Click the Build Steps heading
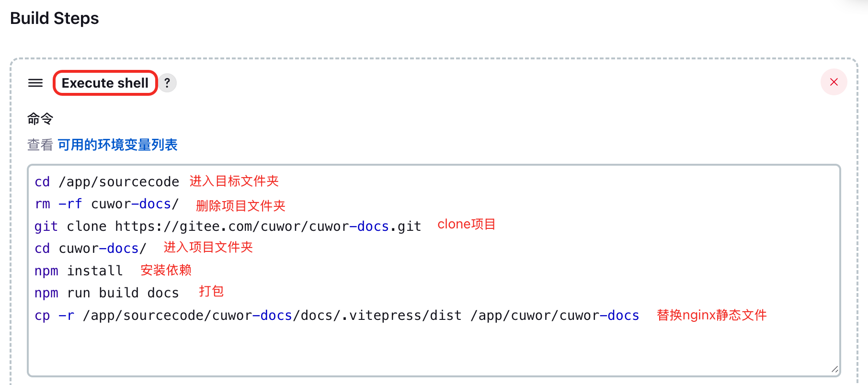This screenshot has width=868, height=385. point(55,18)
